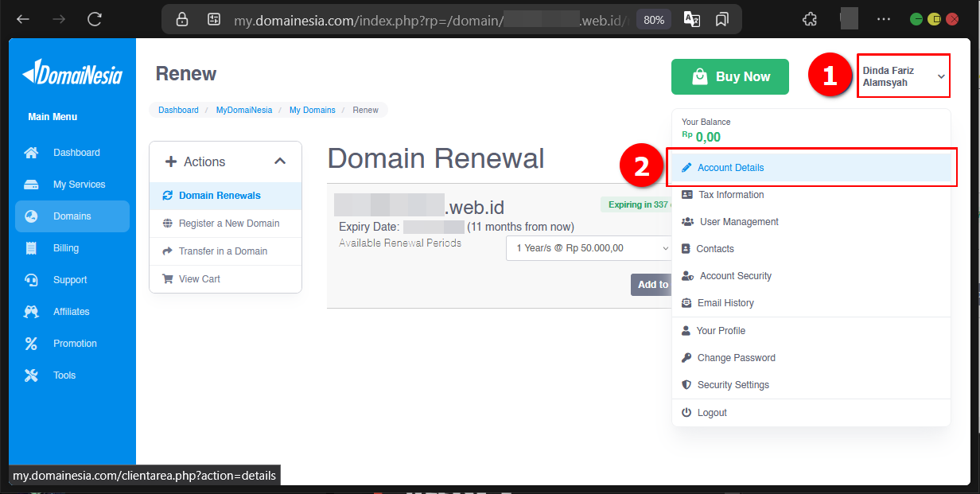
Task: Collapse the Actions panel chevron
Action: 280,161
